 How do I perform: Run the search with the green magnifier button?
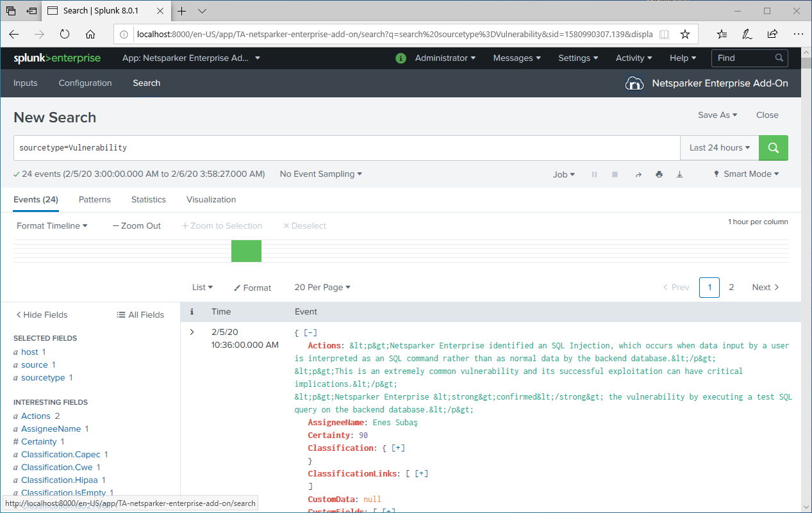[x=772, y=148]
